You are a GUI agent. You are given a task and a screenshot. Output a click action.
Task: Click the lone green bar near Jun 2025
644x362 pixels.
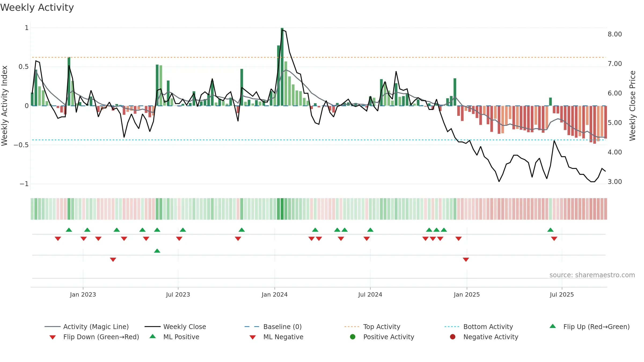550,102
